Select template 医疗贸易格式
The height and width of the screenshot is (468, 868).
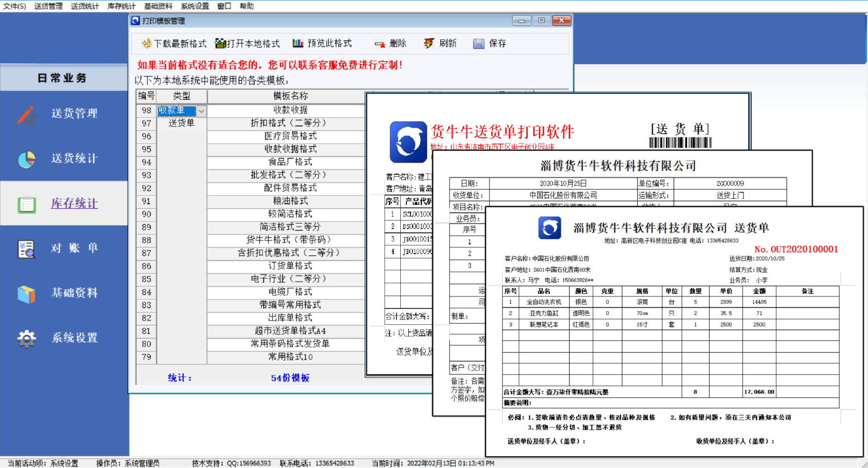point(290,136)
